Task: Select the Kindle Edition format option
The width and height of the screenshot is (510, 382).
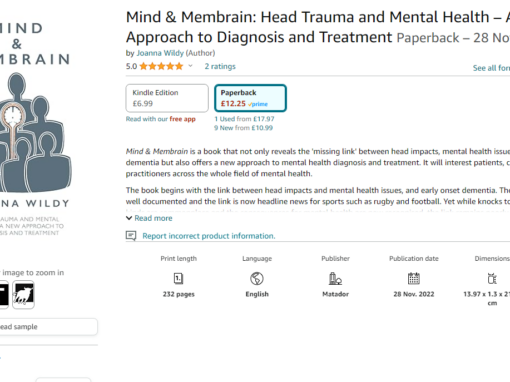Action: coord(167,98)
